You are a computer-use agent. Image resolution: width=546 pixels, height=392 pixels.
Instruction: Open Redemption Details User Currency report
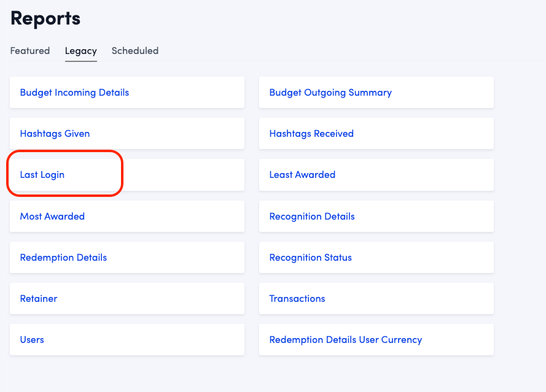[345, 340]
